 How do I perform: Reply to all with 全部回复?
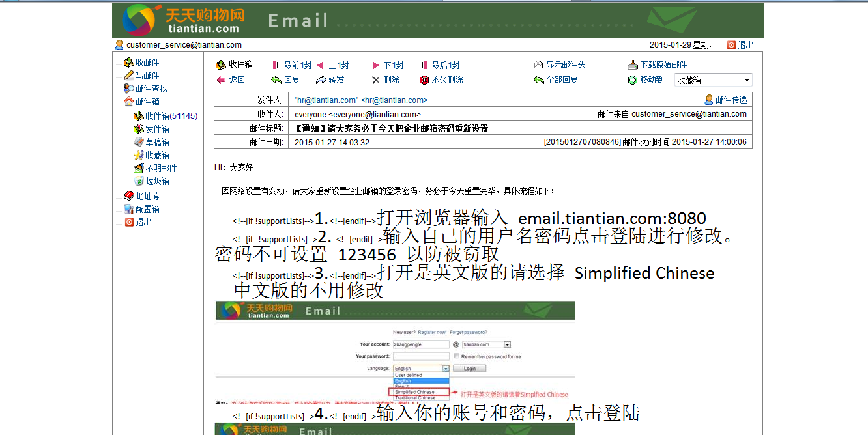(x=562, y=79)
